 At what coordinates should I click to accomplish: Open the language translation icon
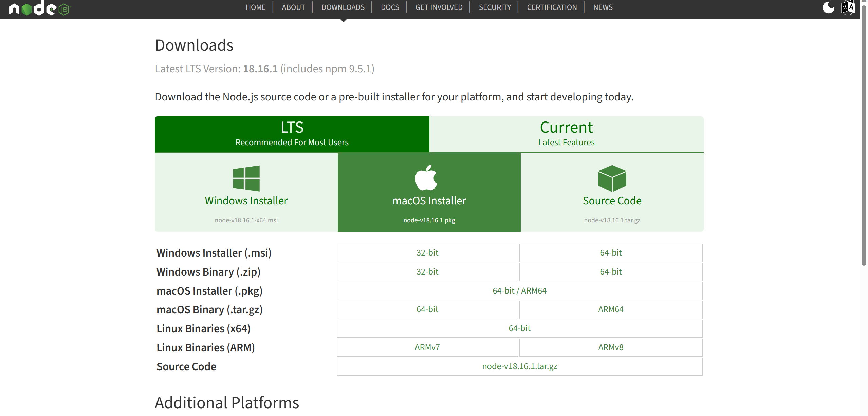[848, 7]
